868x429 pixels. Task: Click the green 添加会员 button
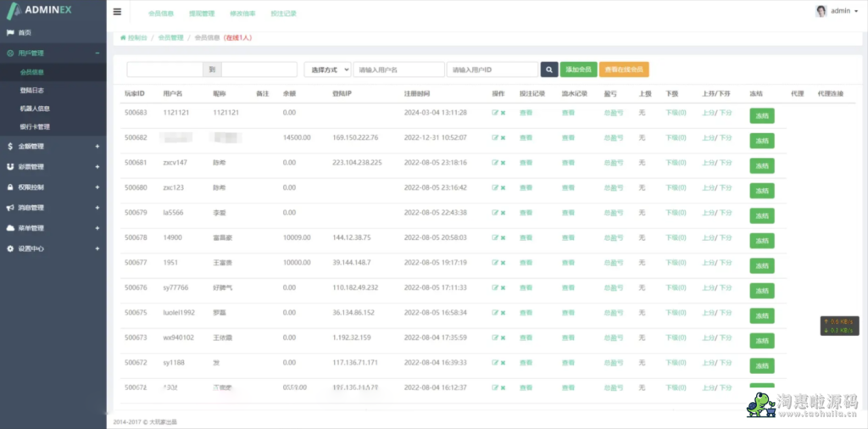point(578,70)
